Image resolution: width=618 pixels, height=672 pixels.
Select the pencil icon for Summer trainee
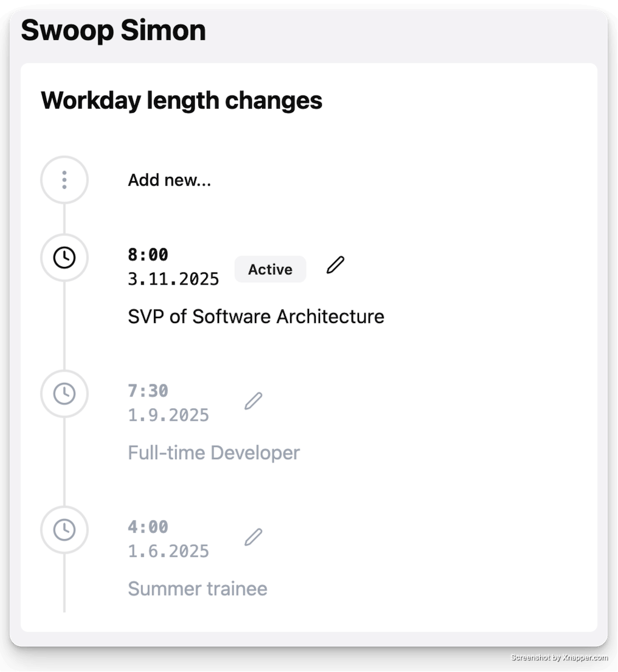[253, 536]
